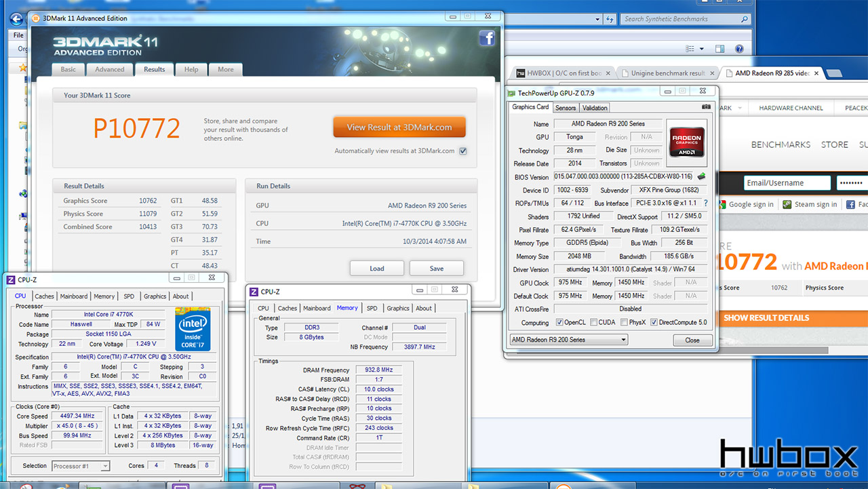This screenshot has height=489, width=868.
Task: Click the Save button in 3DMark
Action: coord(437,268)
